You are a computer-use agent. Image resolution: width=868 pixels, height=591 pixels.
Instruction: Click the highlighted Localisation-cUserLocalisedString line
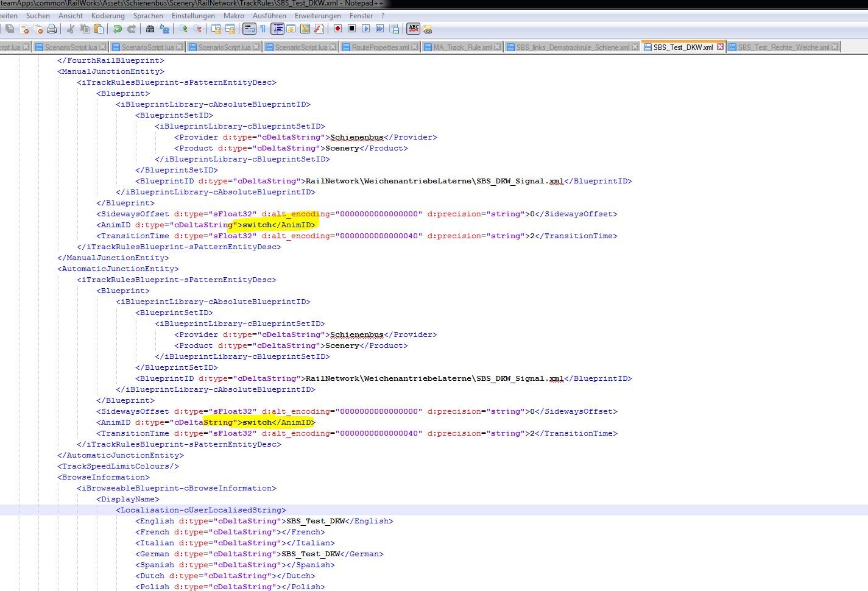pyautogui.click(x=202, y=510)
